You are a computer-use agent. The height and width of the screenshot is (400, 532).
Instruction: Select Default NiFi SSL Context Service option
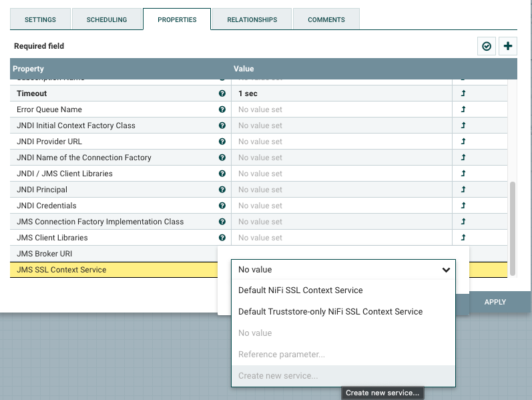(x=300, y=290)
